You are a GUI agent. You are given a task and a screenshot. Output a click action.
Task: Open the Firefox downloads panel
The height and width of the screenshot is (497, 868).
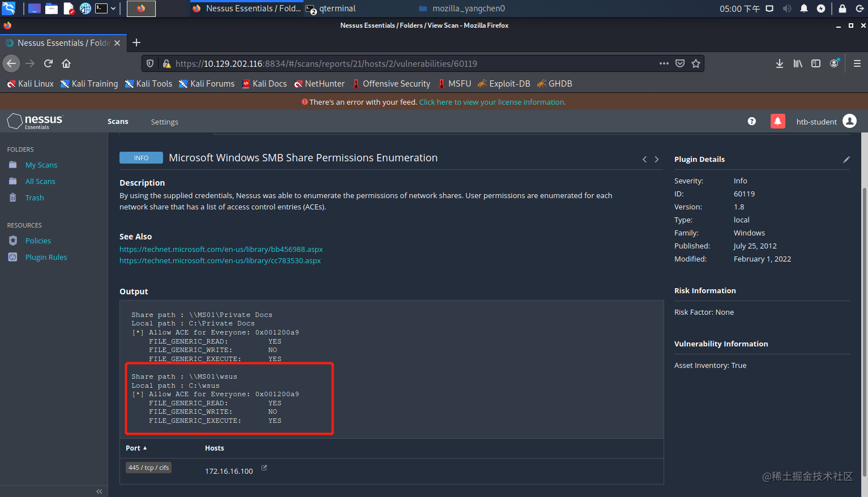[780, 63]
